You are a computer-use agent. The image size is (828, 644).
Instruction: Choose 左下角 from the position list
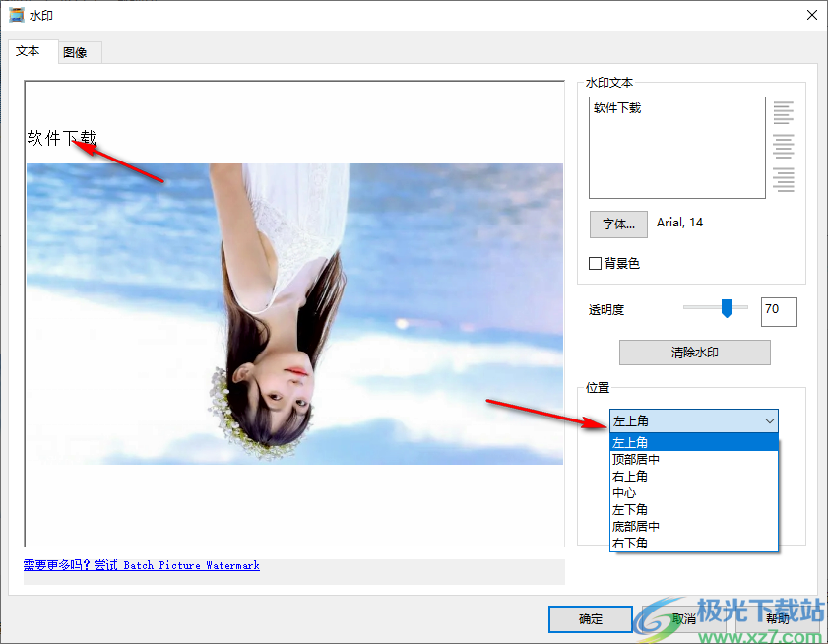693,510
